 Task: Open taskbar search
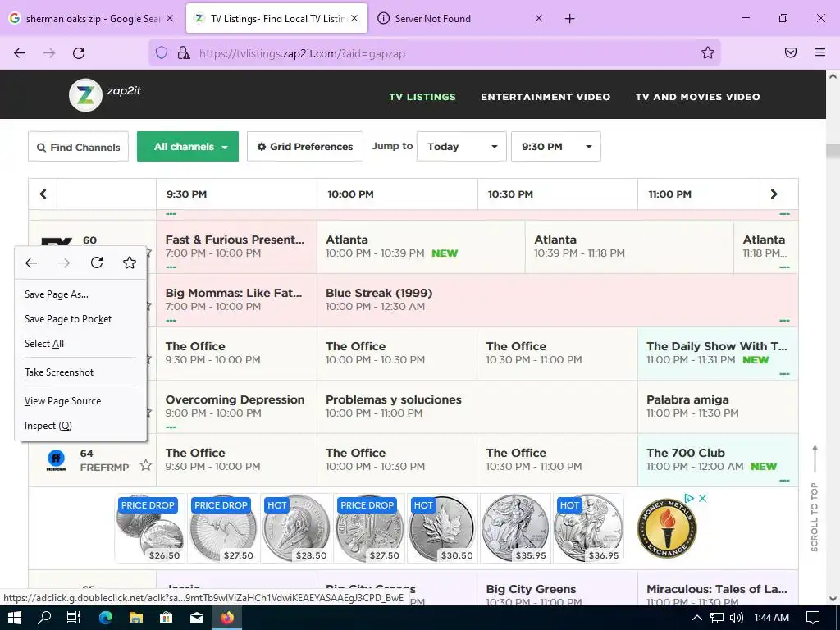tap(44, 618)
